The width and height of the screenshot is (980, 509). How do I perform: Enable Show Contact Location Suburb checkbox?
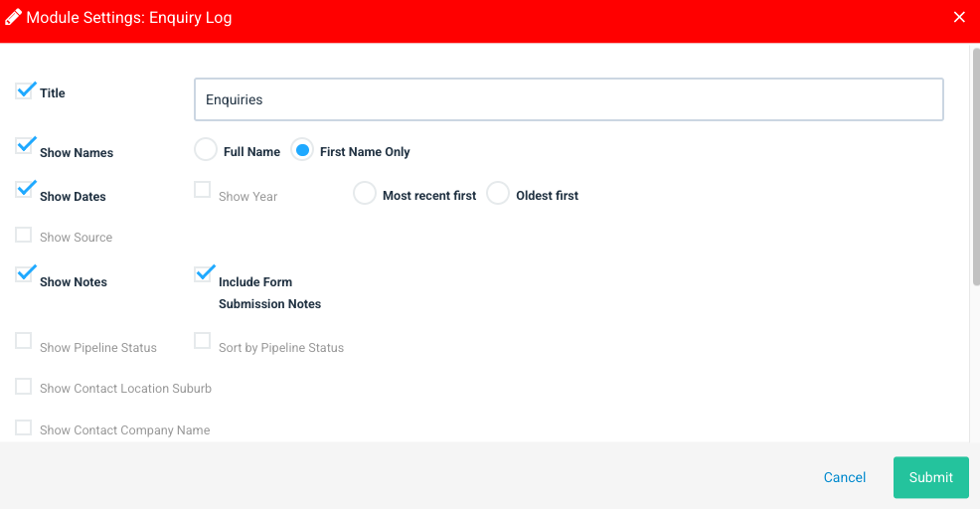click(24, 387)
